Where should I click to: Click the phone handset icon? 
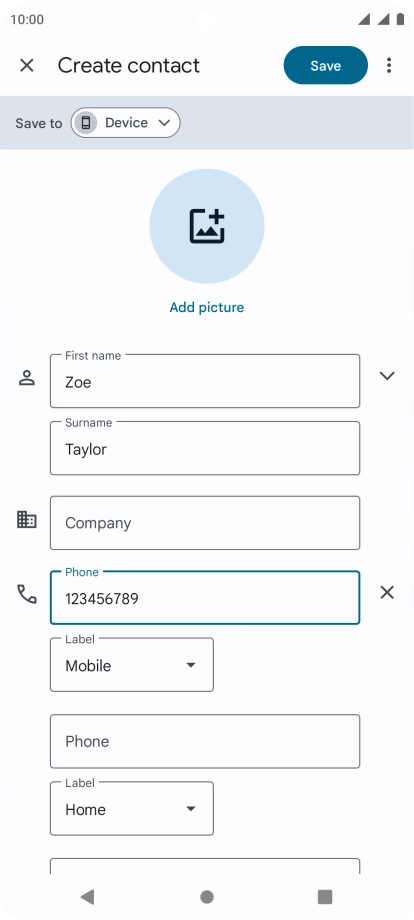tap(27, 594)
